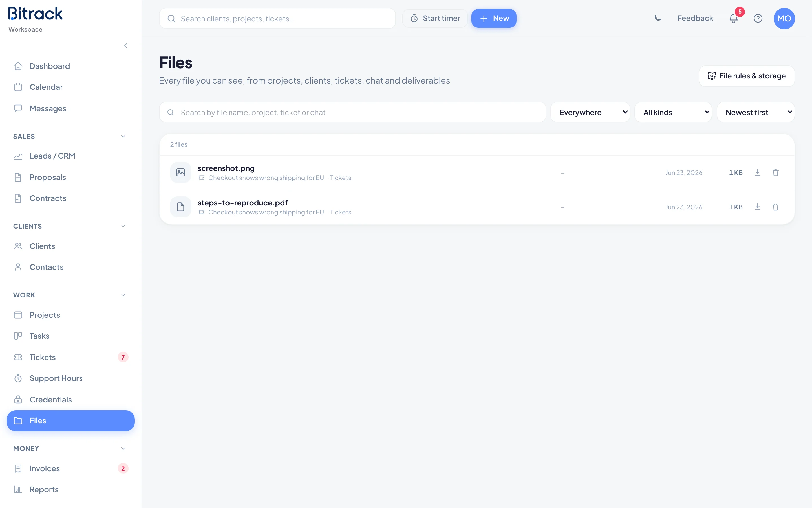Click the Start timer button

(x=435, y=18)
